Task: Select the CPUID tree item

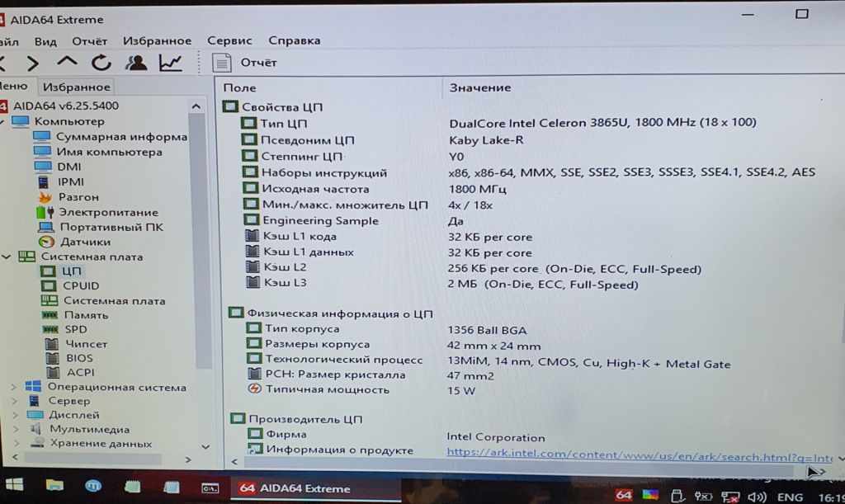Action: 81,286
